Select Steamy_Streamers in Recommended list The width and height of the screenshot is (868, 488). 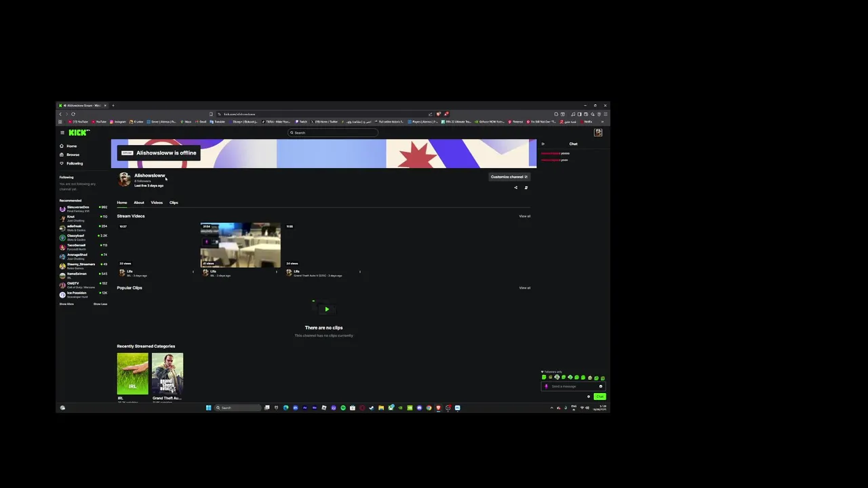coord(83,266)
